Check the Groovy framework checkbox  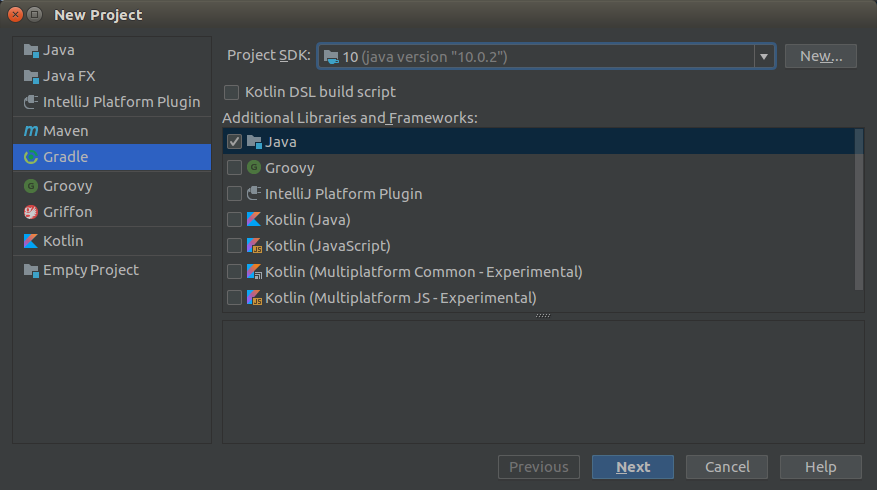point(234,168)
